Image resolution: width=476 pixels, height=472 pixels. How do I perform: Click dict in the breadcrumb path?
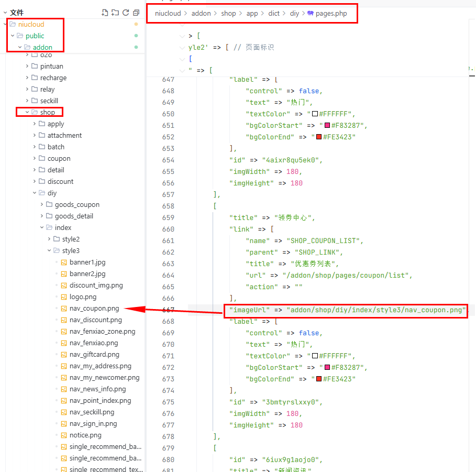tap(274, 14)
